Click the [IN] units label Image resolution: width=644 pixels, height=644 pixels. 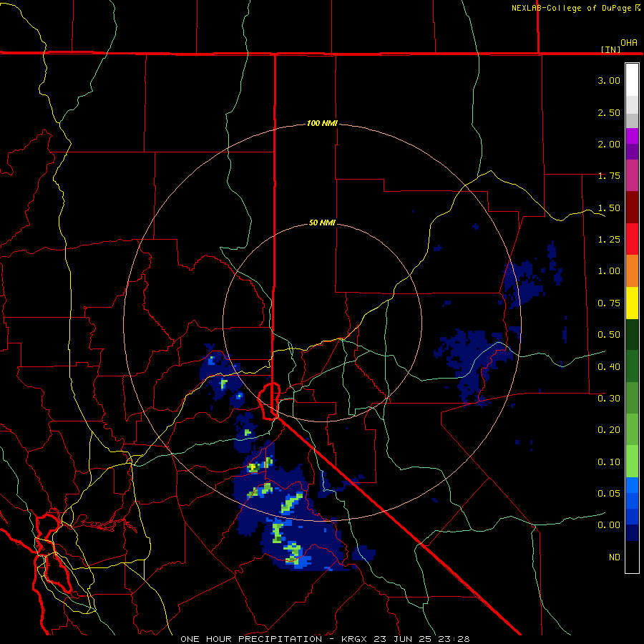tap(610, 49)
